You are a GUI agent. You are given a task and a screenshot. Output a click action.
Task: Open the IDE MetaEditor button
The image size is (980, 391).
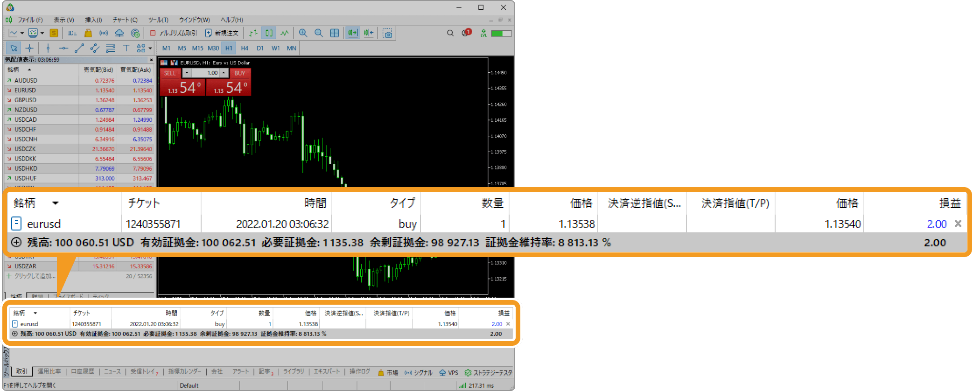coord(72,33)
